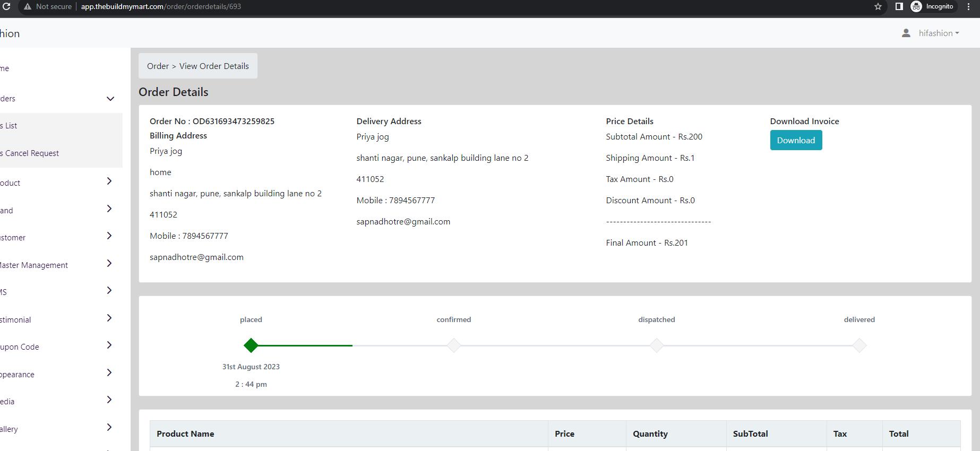Select the Testimonial sidebar item
The width and height of the screenshot is (980, 451).
point(15,320)
